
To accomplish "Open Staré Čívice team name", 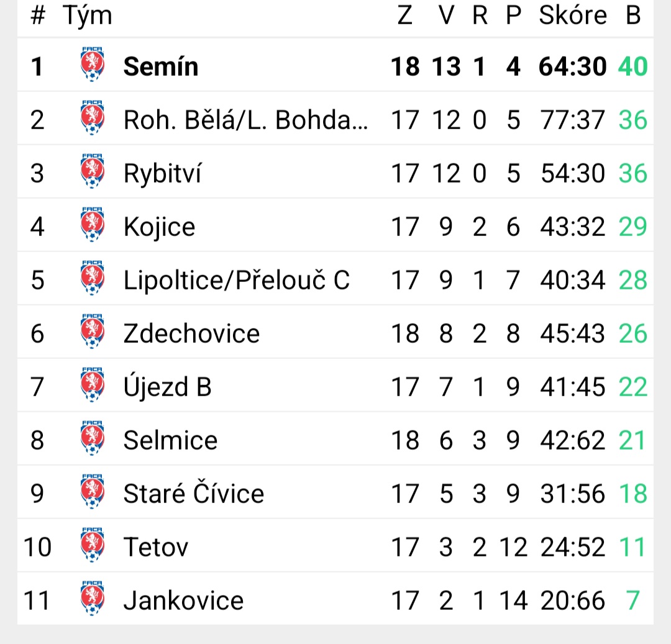I will point(193,494).
